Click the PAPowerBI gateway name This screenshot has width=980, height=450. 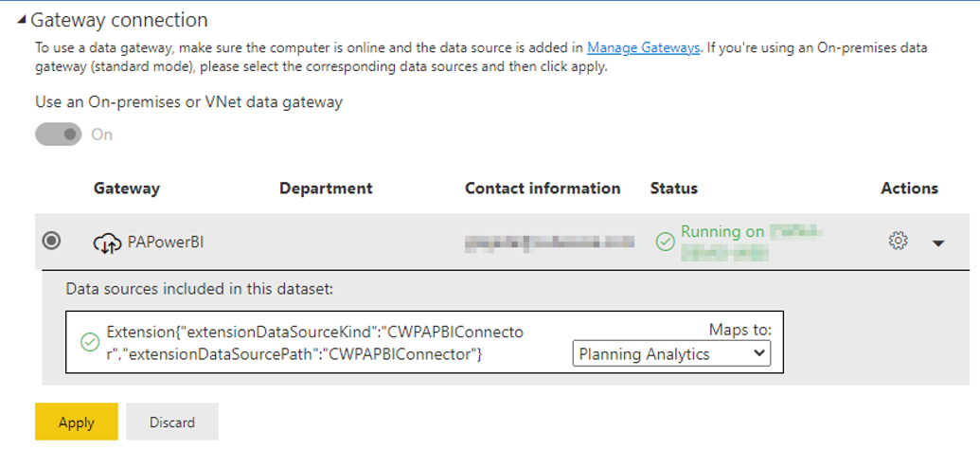coord(166,242)
